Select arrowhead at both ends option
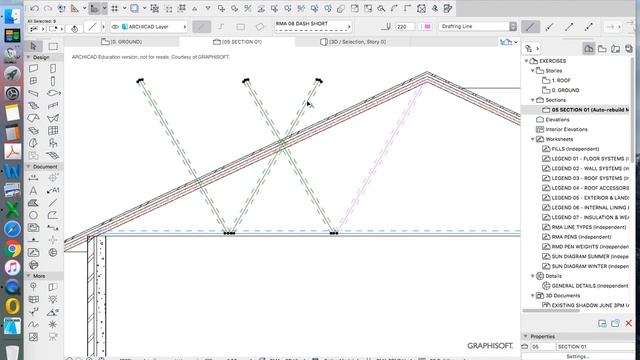Viewport: 640px width, 360px height. click(x=589, y=27)
